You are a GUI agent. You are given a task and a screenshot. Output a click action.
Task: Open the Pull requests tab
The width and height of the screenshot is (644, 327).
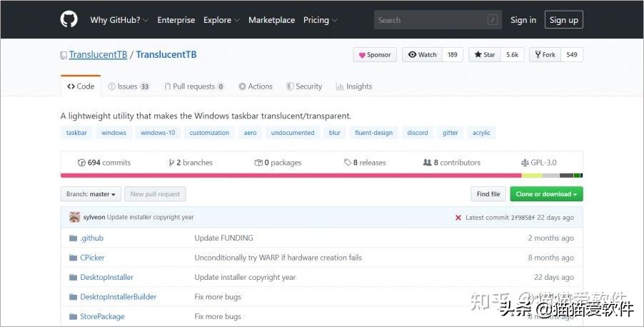(x=193, y=86)
